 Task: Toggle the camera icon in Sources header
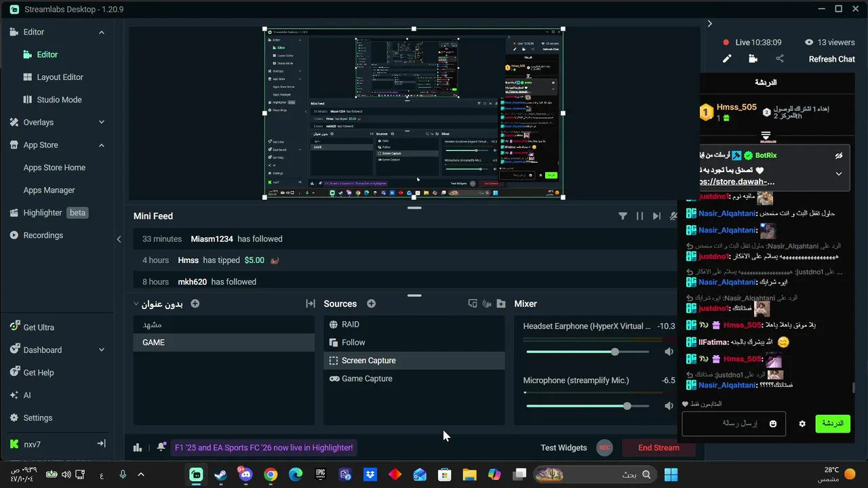point(487,304)
